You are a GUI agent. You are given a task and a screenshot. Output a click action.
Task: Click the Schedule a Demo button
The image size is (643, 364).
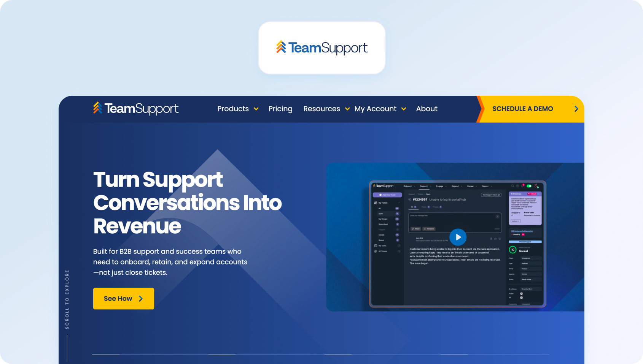[x=530, y=109]
